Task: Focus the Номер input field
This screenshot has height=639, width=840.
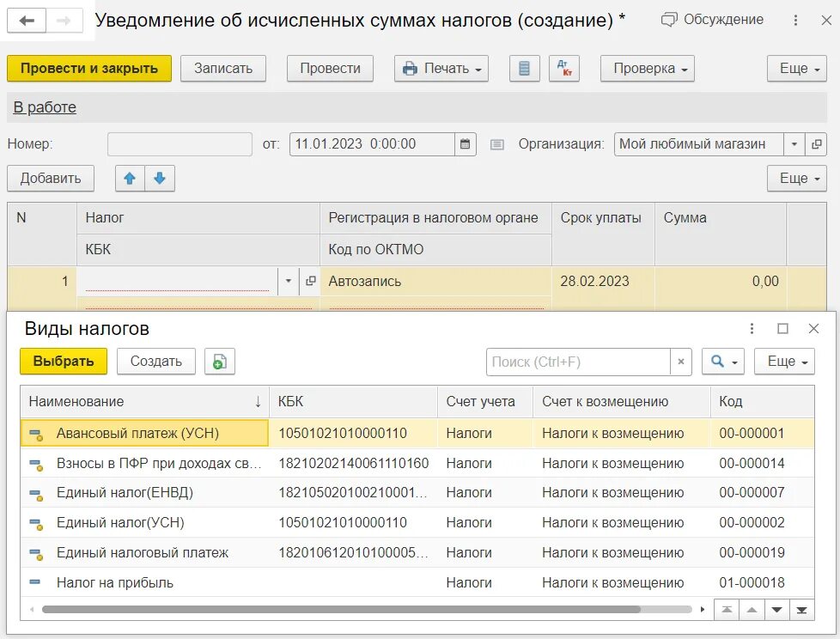Action: [180, 144]
